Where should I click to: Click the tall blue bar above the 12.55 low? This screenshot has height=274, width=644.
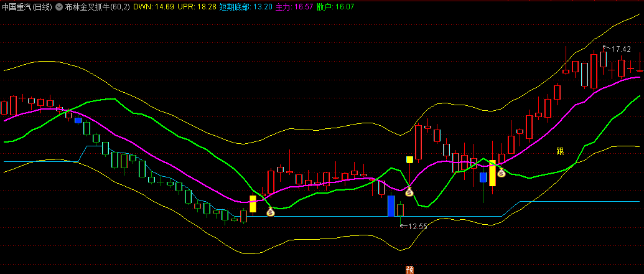(x=391, y=205)
